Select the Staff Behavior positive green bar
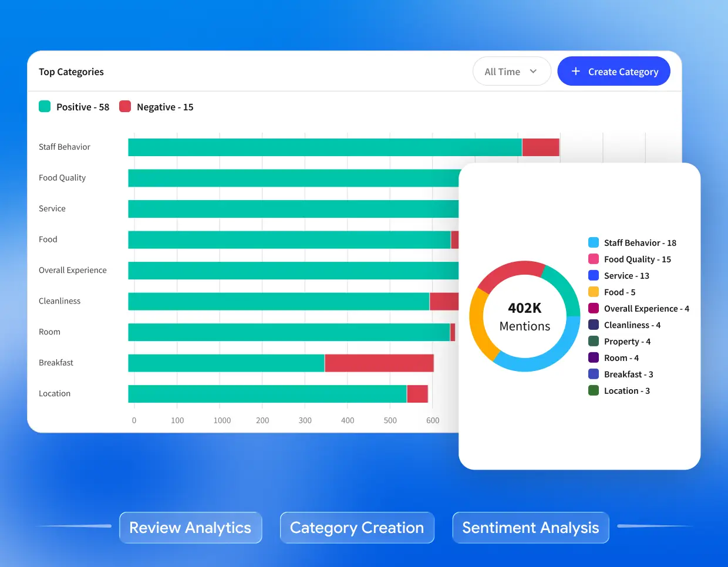The width and height of the screenshot is (728, 567). point(325,147)
